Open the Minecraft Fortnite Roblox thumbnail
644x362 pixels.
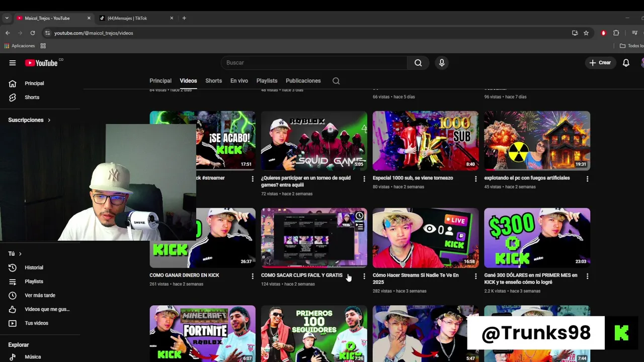point(202,334)
